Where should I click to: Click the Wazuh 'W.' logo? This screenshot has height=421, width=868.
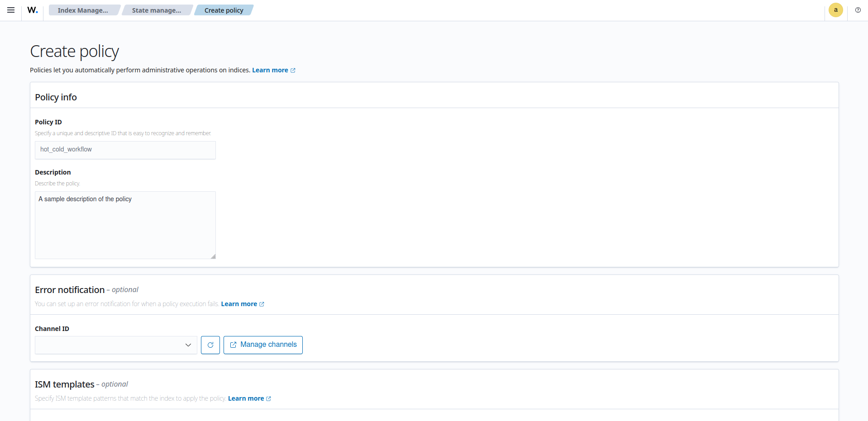(x=33, y=10)
